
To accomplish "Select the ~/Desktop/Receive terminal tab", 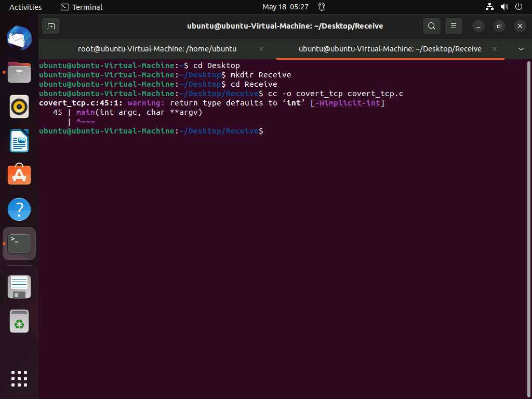I will (390, 49).
